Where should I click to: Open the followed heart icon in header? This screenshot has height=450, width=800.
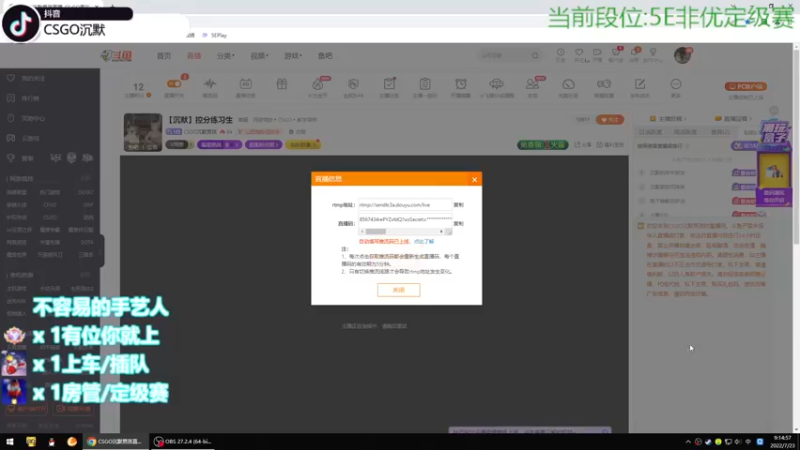coord(579,55)
